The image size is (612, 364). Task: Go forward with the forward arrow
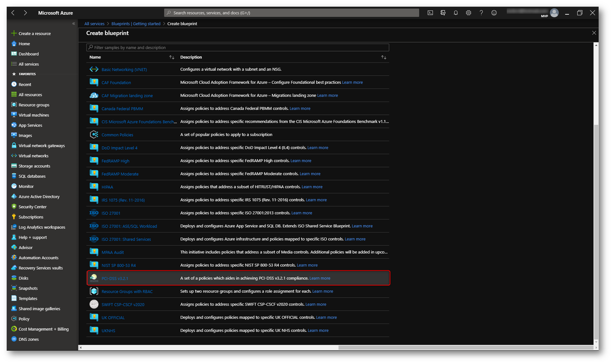coord(25,13)
